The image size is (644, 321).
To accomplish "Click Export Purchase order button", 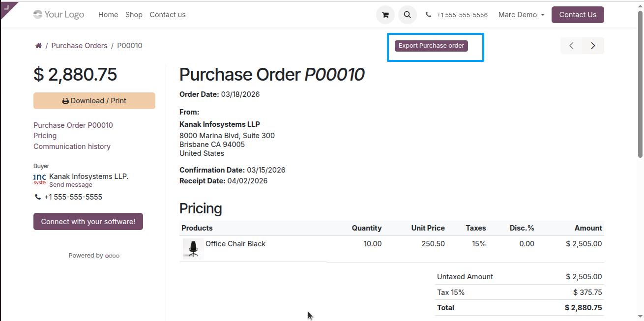I will 431,46.
